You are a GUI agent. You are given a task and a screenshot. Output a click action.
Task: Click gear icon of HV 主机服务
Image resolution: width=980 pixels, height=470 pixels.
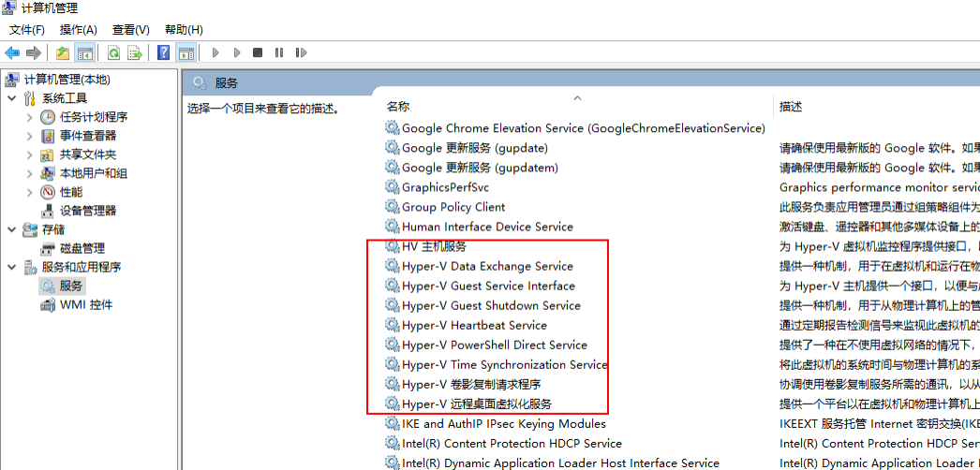[x=392, y=246]
